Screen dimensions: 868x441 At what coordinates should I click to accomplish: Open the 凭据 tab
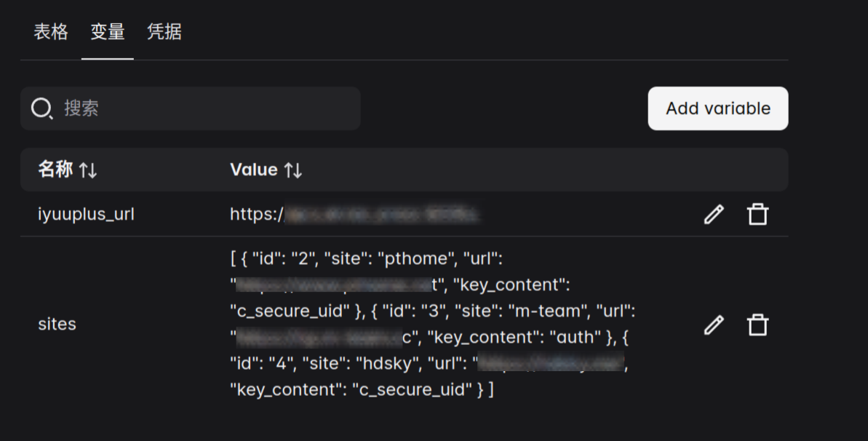click(164, 31)
